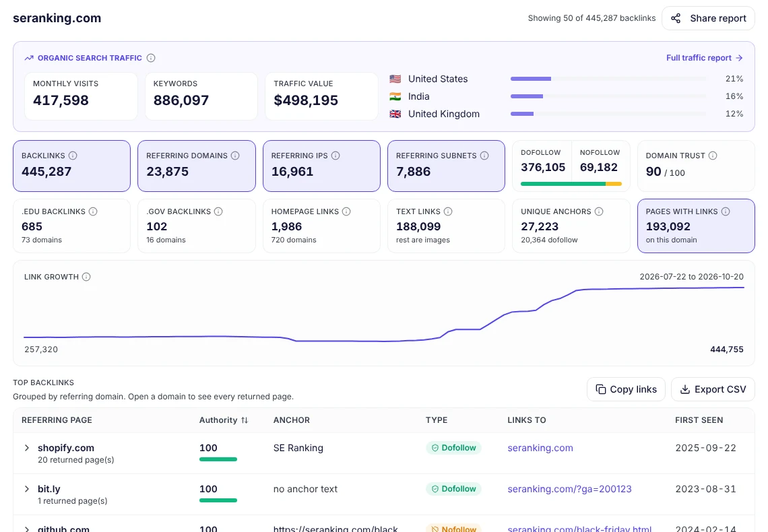Click the Authority sort arrows icon
768x532 pixels.
(x=245, y=420)
